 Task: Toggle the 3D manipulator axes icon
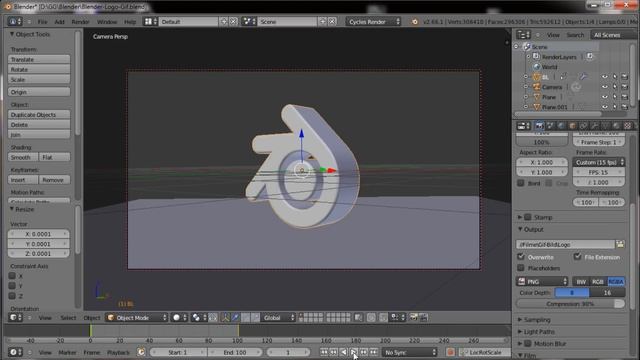(x=225, y=318)
